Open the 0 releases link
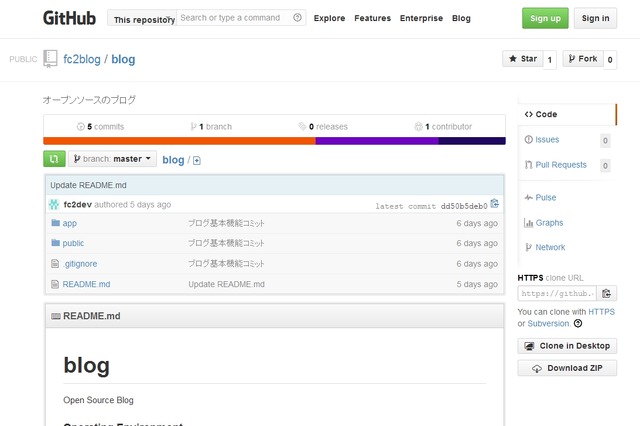Screen dimensions: 640x426 [x=323, y=126]
